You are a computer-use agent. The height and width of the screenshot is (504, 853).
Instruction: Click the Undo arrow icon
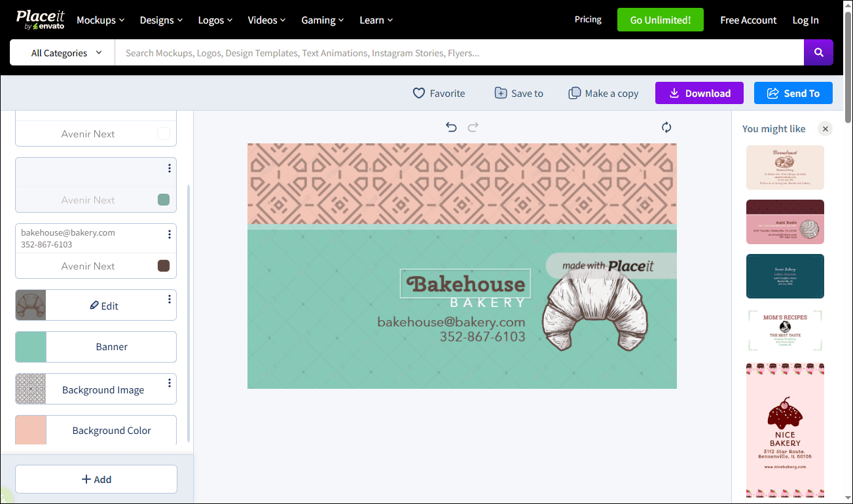click(x=451, y=127)
